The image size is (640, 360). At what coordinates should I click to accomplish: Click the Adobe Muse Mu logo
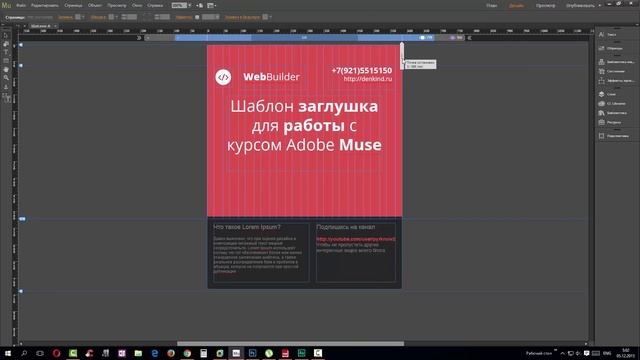tap(6, 5)
